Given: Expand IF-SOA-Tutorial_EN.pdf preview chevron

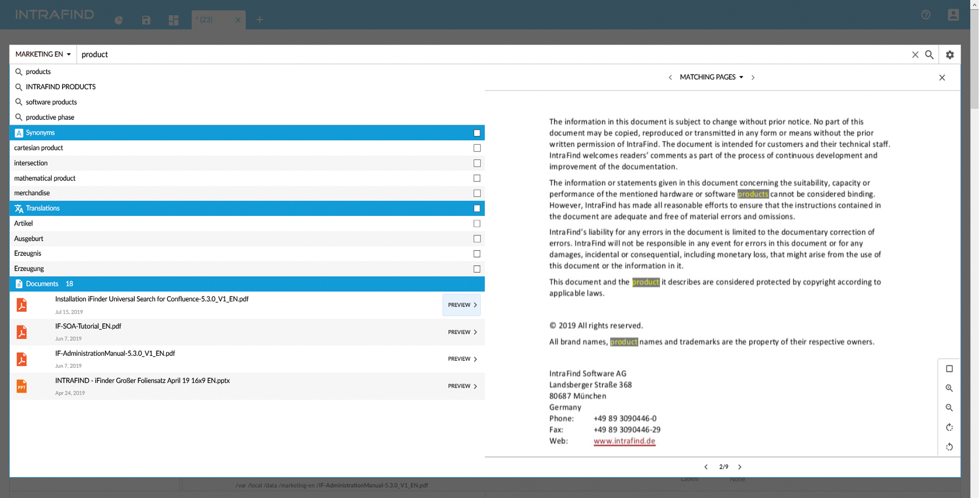Looking at the screenshot, I should pos(475,332).
